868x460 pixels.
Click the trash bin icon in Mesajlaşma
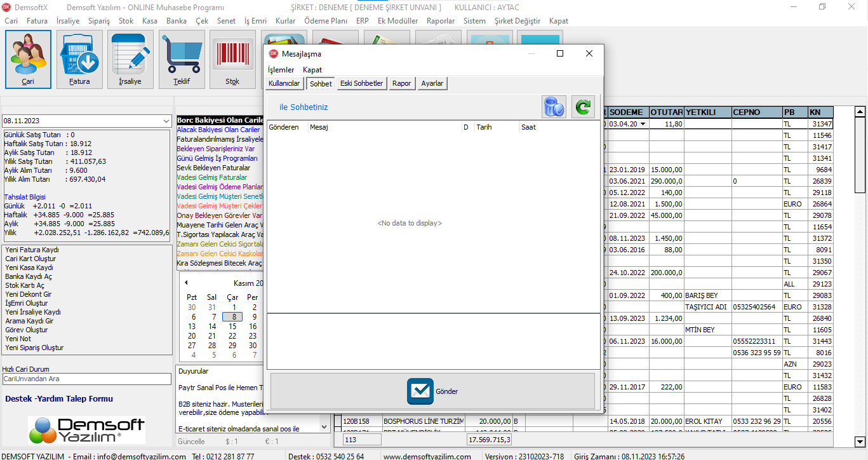tap(554, 107)
